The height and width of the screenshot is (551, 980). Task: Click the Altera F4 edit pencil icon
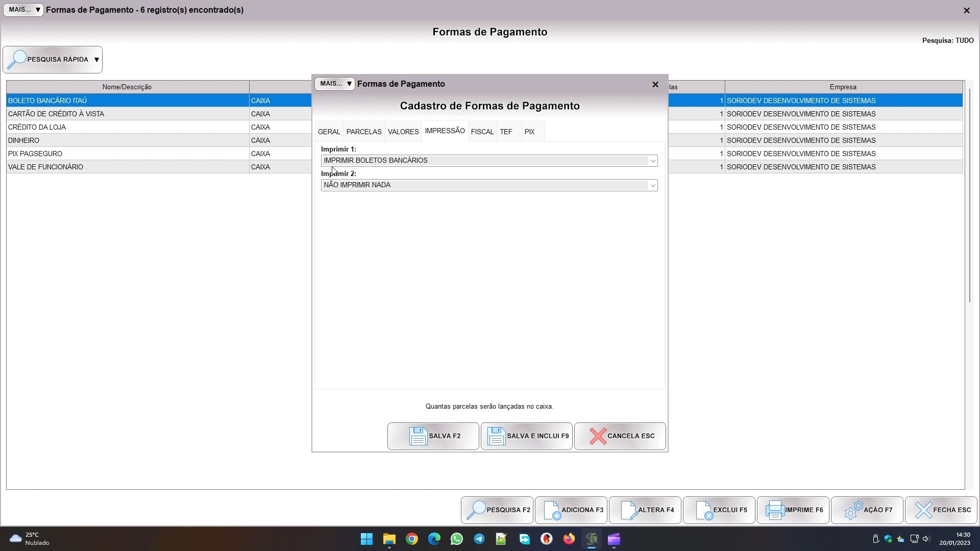(x=628, y=510)
